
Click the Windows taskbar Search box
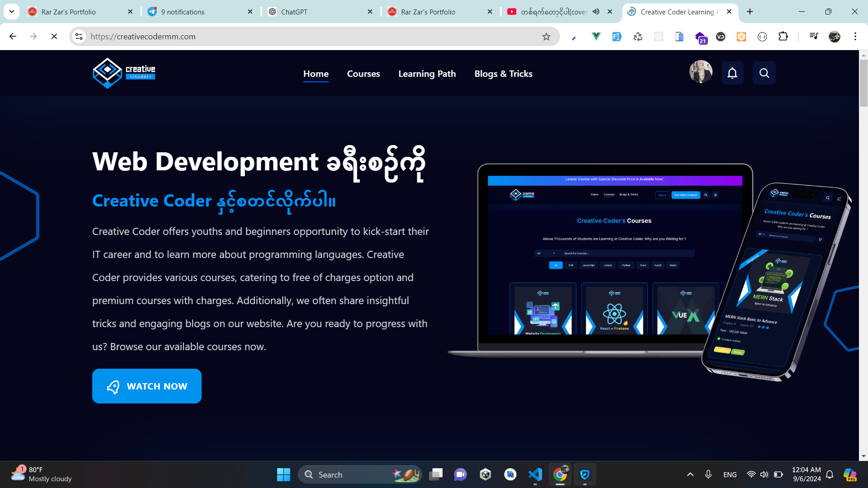click(x=360, y=474)
